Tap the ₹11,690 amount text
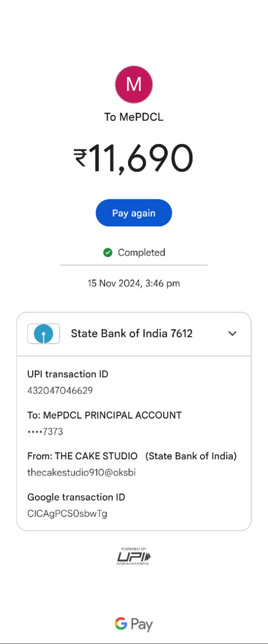 coord(133,158)
